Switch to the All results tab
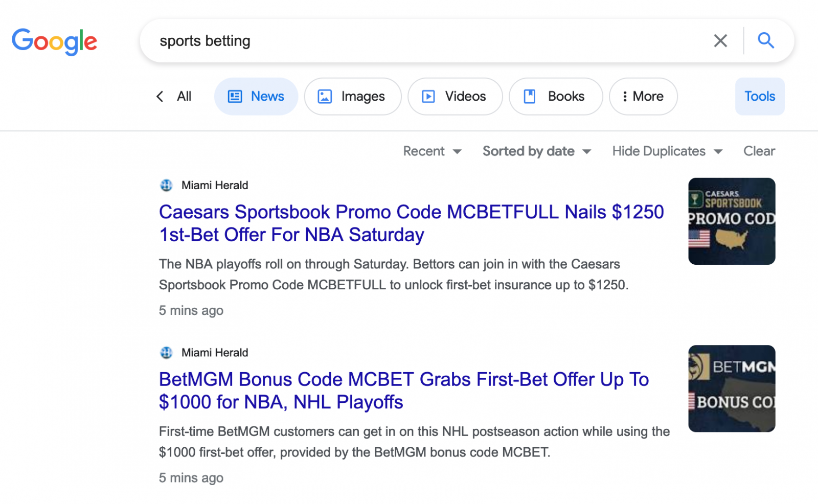 pos(184,96)
